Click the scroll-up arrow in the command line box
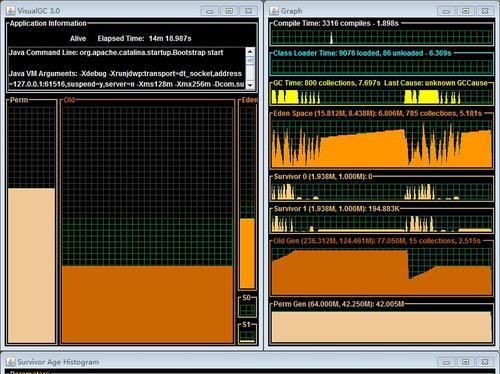Viewport: 500px width, 374px height. [250, 52]
